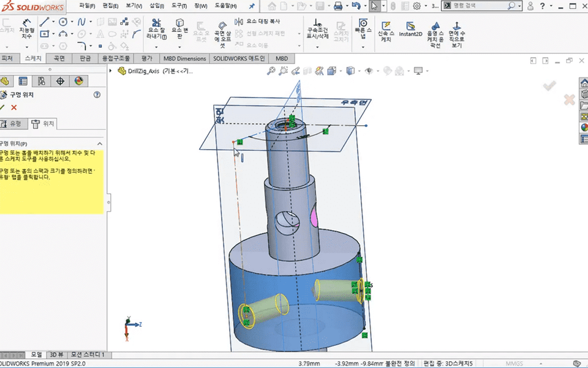Open the Help question mark icon
The height and width of the screenshot is (368, 588).
pos(542,6)
